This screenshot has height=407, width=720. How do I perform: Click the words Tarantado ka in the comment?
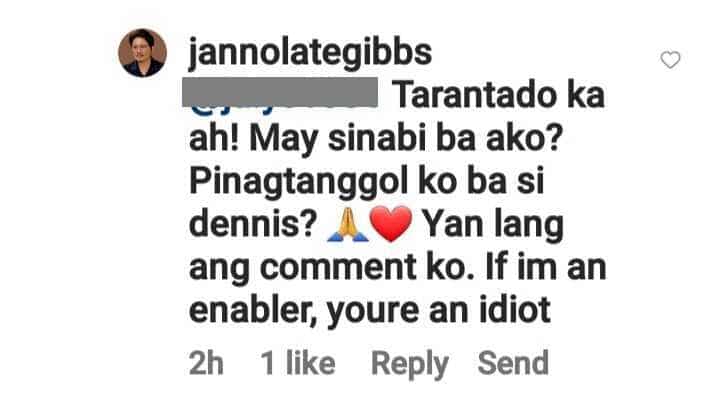click(500, 95)
